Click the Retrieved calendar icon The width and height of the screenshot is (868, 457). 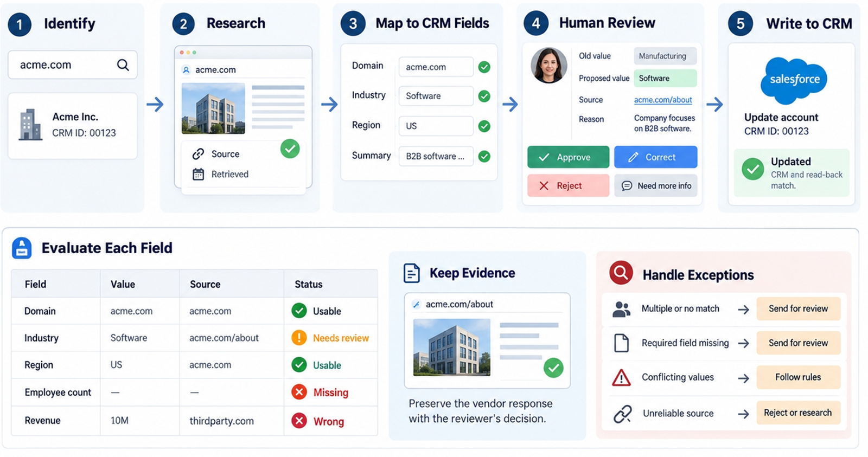(198, 174)
